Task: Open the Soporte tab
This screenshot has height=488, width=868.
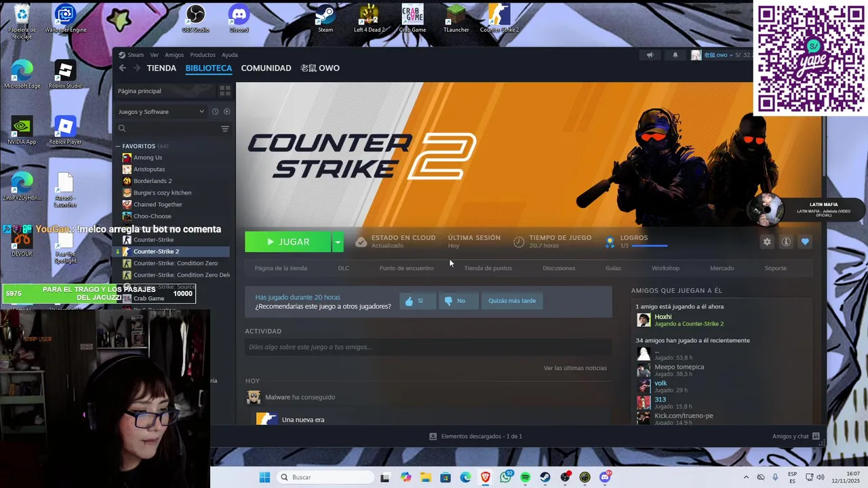Action: 775,268
